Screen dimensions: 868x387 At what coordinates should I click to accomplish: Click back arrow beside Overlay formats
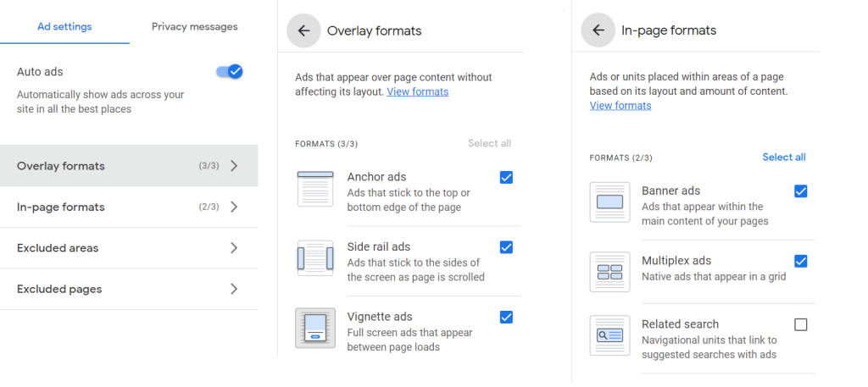303,31
